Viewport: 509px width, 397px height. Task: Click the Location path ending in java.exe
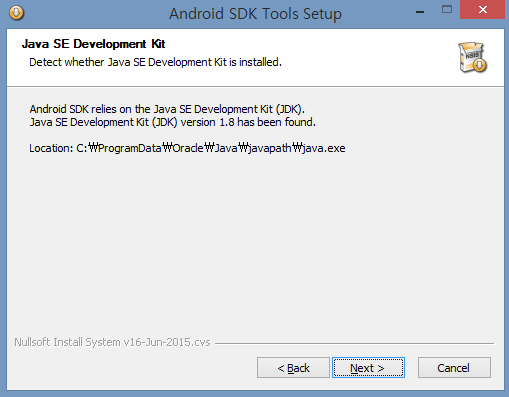coord(187,148)
